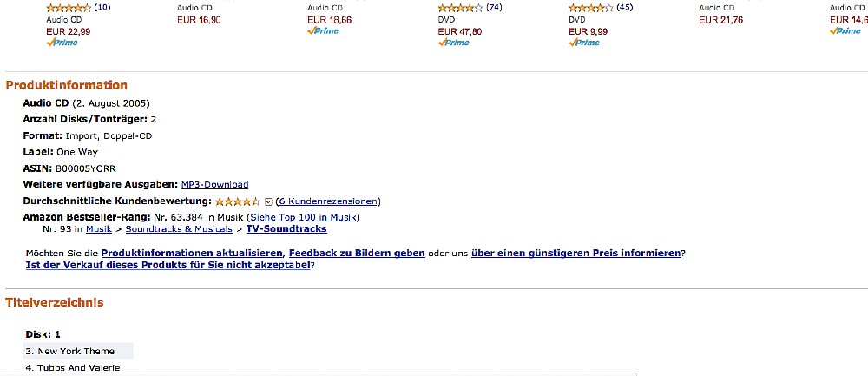Expand the rating breakdown dropdown arrow
Screen dimensions: 868x376
coord(268,201)
